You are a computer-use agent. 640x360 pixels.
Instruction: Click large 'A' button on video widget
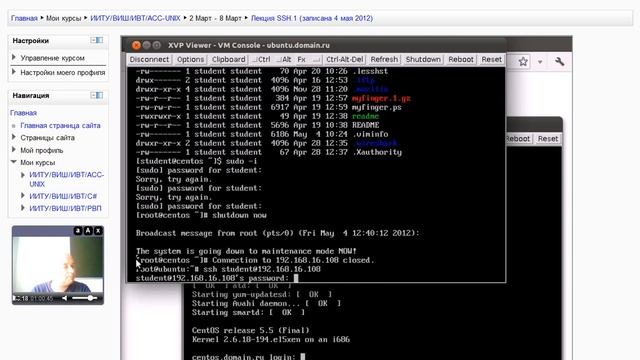88,231
